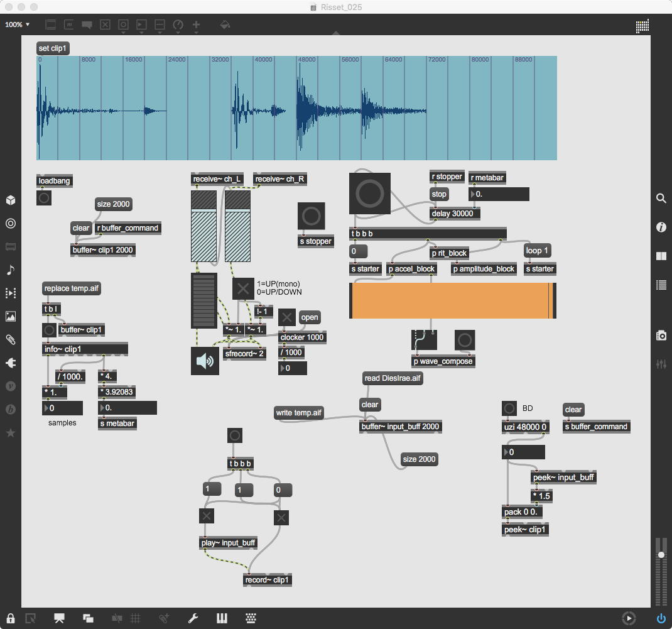Show the piano keyboard icon in bottom toolbar
This screenshot has height=629, width=672.
tap(222, 618)
